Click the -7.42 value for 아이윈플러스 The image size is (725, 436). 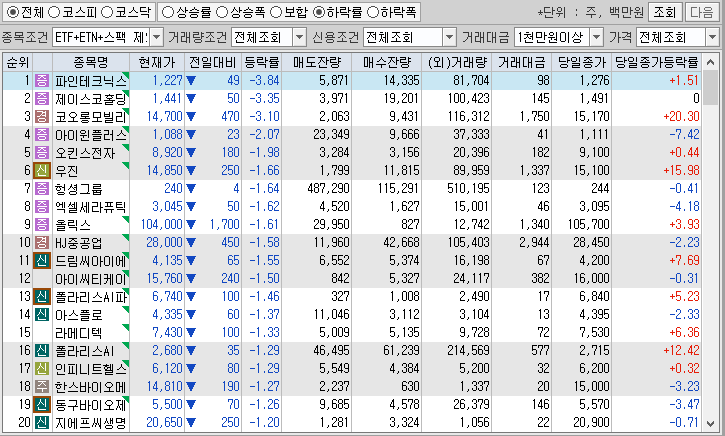pyautogui.click(x=684, y=135)
